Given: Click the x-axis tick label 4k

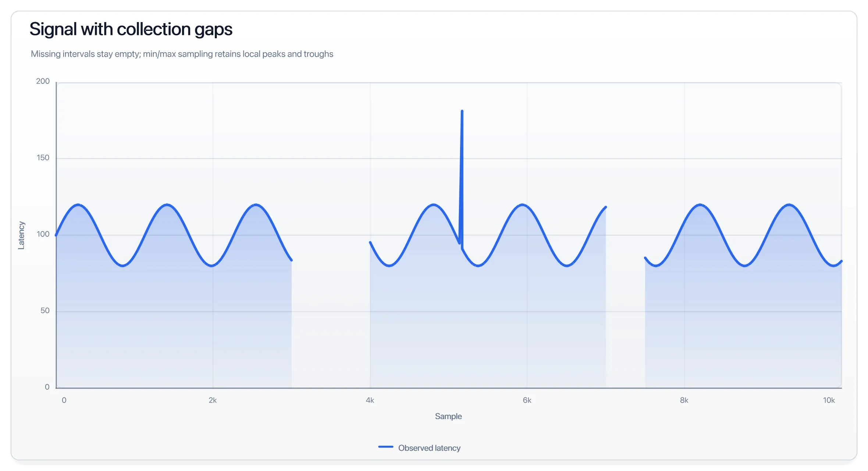Looking at the screenshot, I should (x=370, y=400).
